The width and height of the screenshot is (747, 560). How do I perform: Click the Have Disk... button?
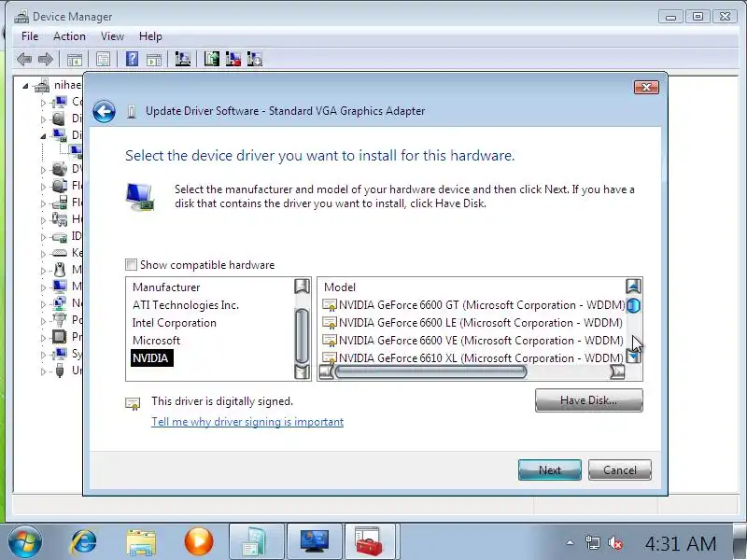[x=589, y=400]
